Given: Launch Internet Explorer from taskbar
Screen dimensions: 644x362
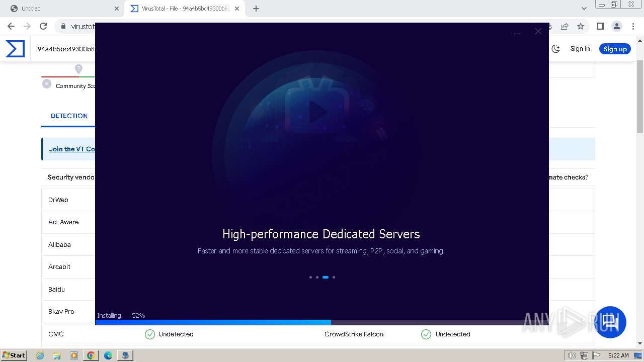Looking at the screenshot, I should pos(40,355).
